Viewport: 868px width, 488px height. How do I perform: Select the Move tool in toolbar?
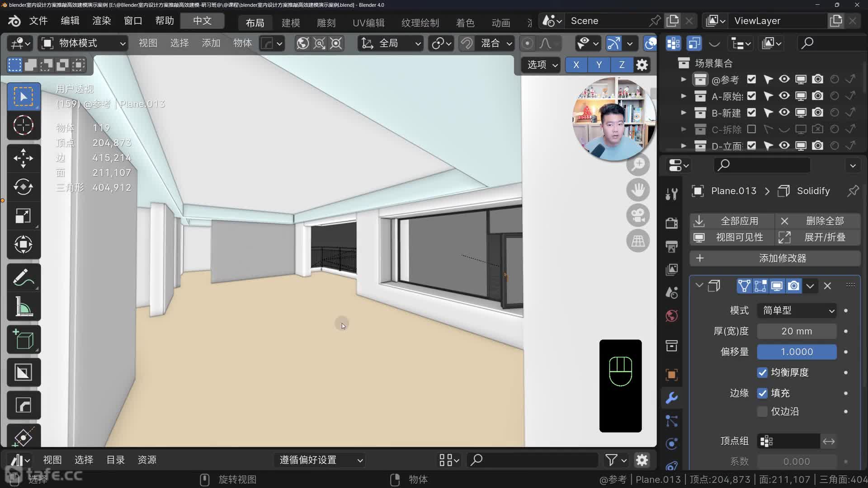click(23, 158)
